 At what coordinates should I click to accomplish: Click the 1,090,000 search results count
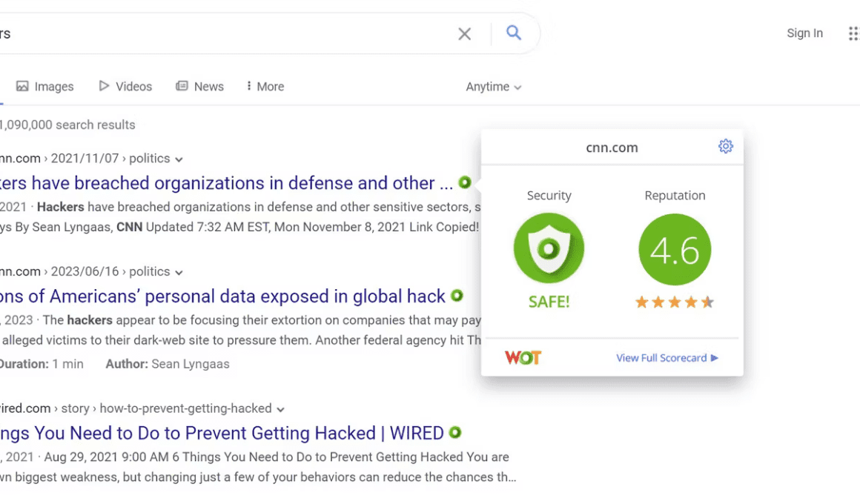67,125
